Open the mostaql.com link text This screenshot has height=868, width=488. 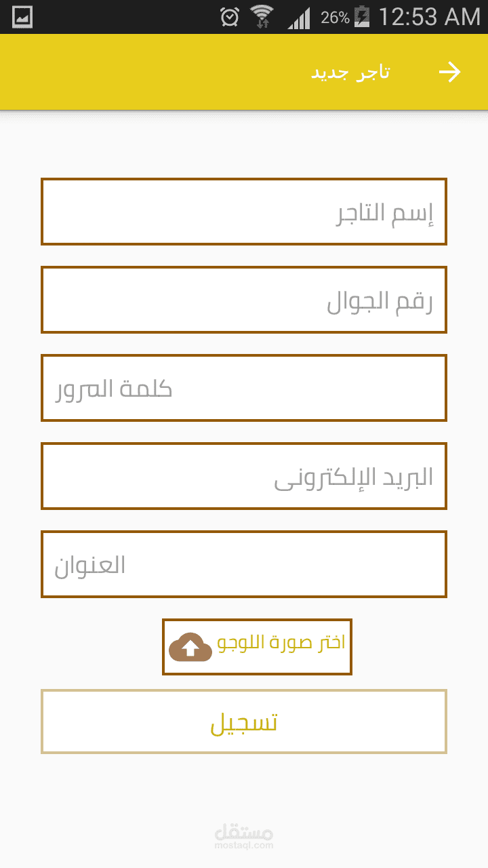pyautogui.click(x=243, y=846)
